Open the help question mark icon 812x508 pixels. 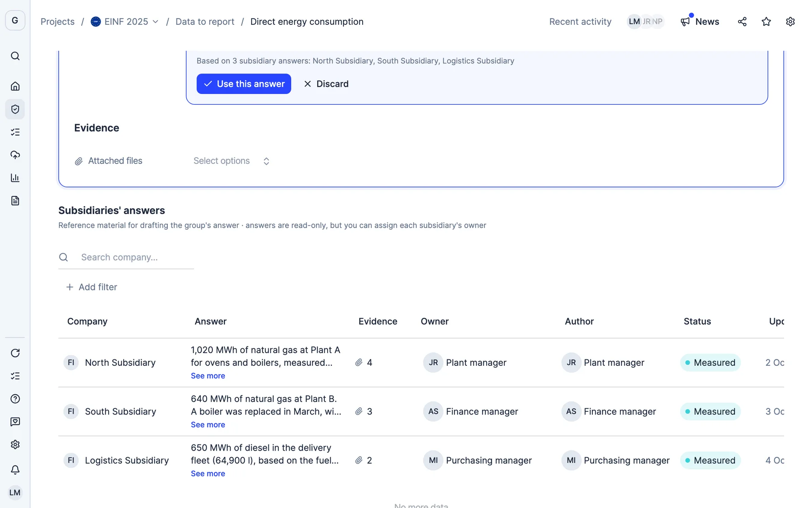coord(15,399)
